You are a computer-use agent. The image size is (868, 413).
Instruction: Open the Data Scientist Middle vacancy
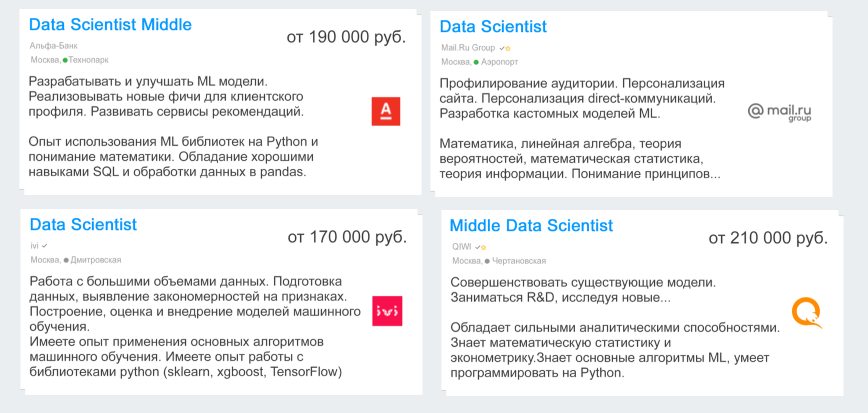[x=110, y=24]
